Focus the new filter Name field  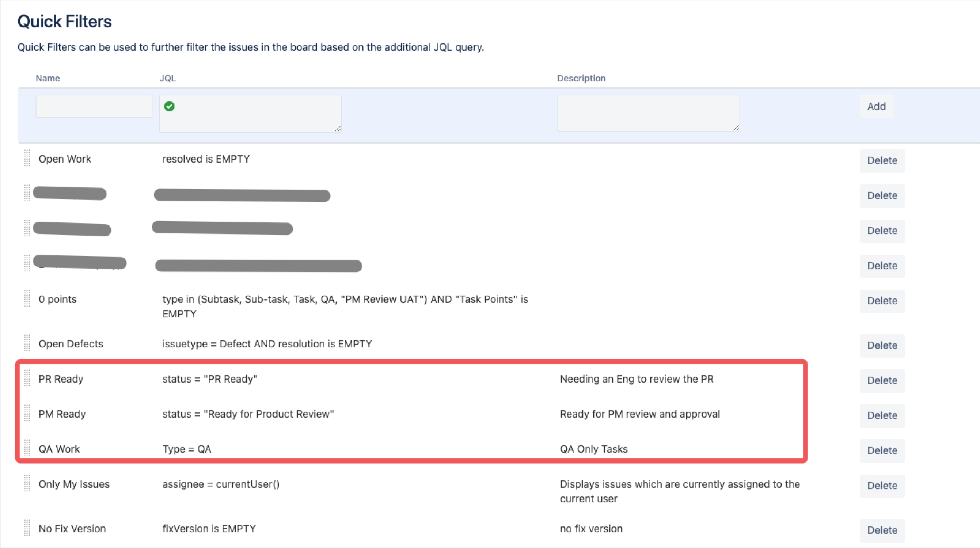click(x=94, y=106)
